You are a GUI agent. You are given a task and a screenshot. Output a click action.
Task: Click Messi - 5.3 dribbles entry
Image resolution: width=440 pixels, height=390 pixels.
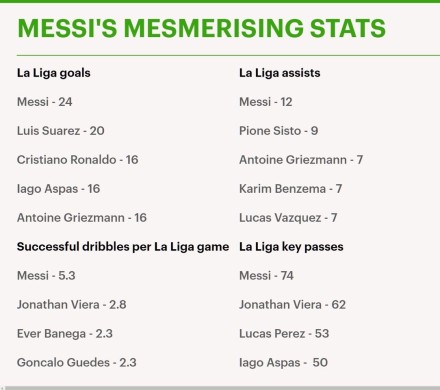click(46, 276)
